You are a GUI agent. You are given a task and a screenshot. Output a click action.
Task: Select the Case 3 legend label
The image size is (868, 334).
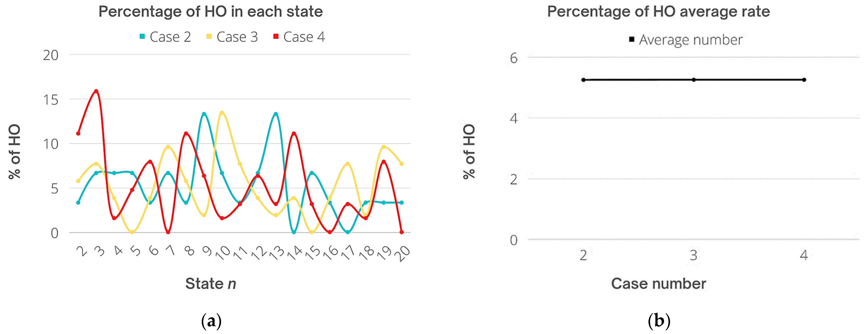tap(237, 37)
